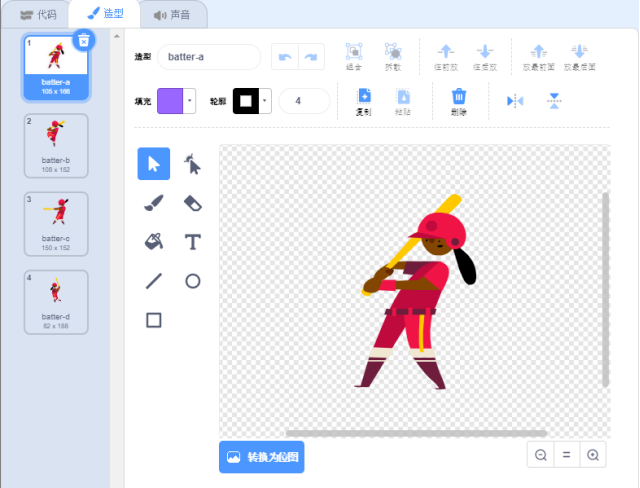Click the send-to-back (放最后面) icon
The height and width of the screenshot is (488, 640).
580,57
